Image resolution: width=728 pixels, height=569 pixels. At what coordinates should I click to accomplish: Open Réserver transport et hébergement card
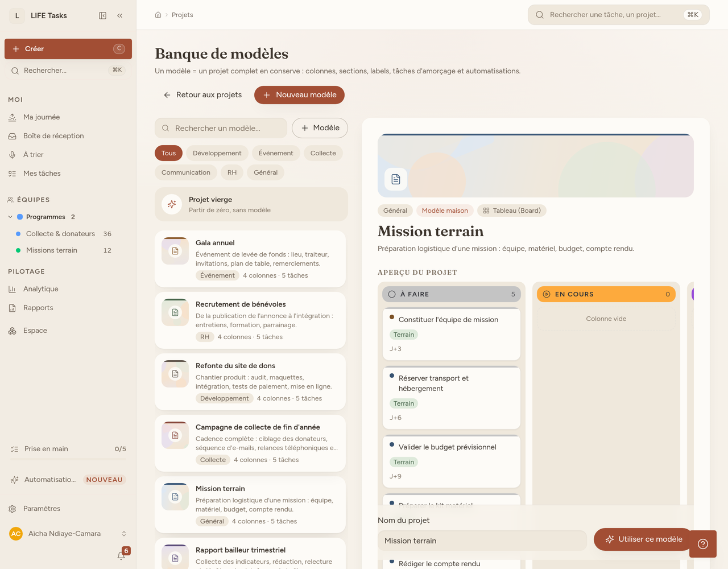pos(452,398)
